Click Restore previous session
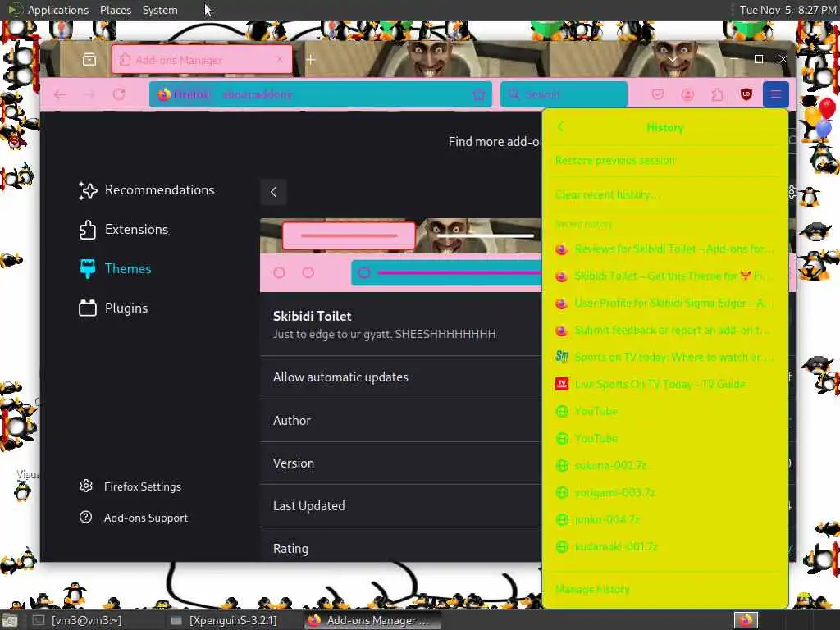This screenshot has height=630, width=840. pos(664,160)
